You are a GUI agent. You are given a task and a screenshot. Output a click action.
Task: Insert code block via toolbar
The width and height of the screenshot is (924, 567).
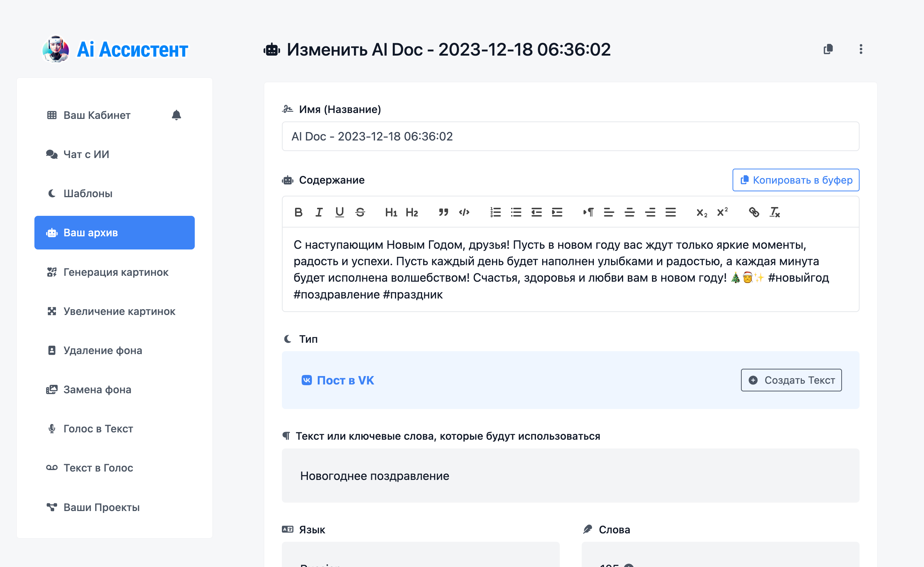(x=464, y=212)
